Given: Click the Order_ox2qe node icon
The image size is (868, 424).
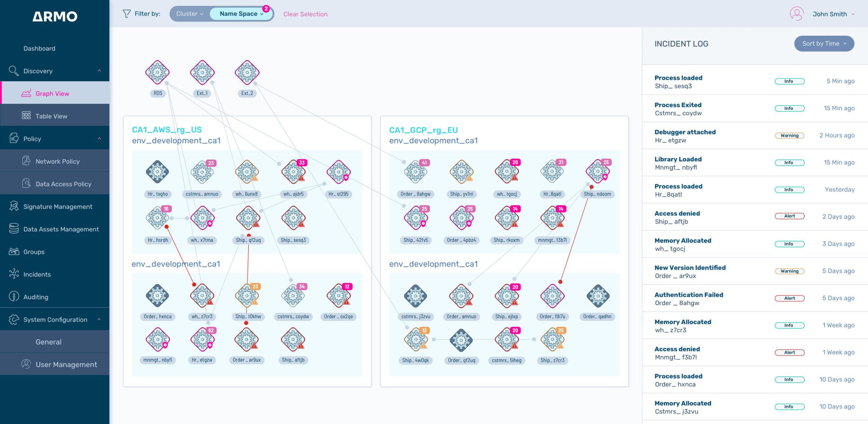Looking at the screenshot, I should (339, 296).
